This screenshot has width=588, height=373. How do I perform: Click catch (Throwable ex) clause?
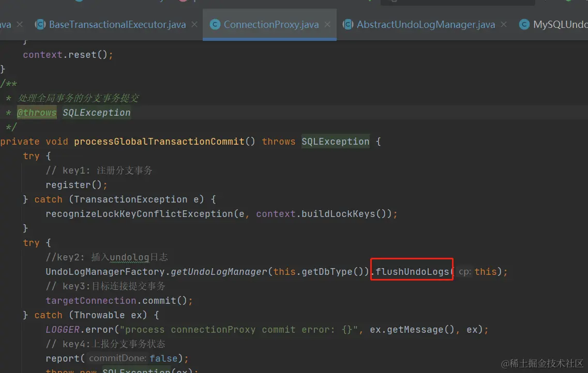pyautogui.click(x=91, y=315)
